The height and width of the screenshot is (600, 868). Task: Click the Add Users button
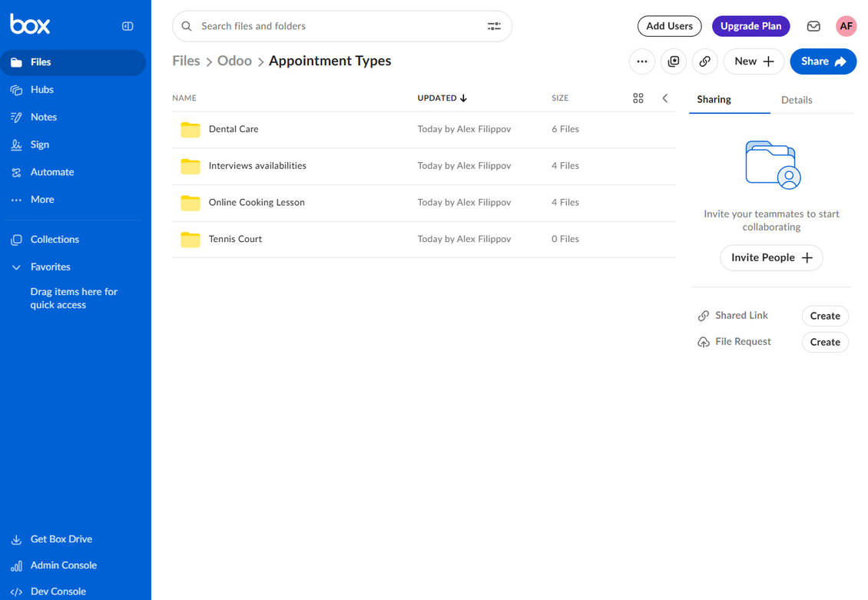coord(669,26)
